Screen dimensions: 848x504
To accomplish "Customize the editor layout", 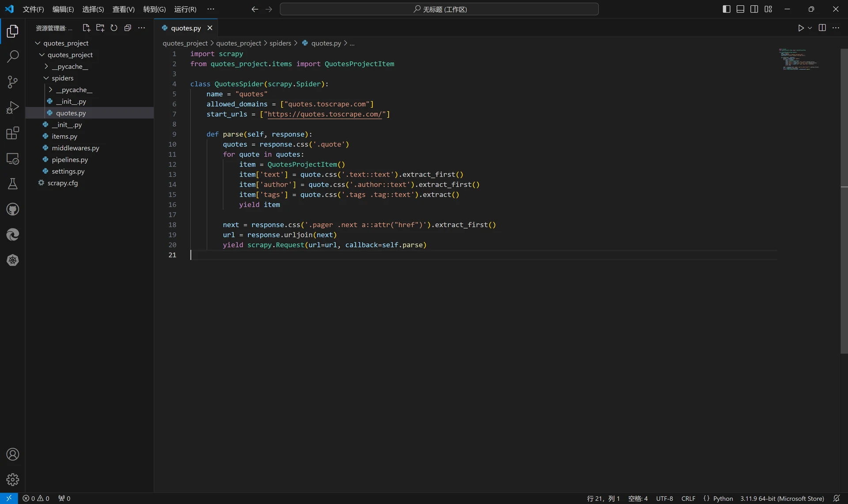I will point(768,9).
